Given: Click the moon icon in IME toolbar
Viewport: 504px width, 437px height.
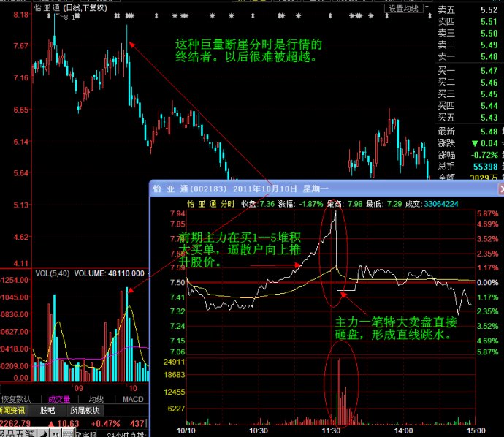Looking at the screenshot, I should pyautogui.click(x=45, y=433).
